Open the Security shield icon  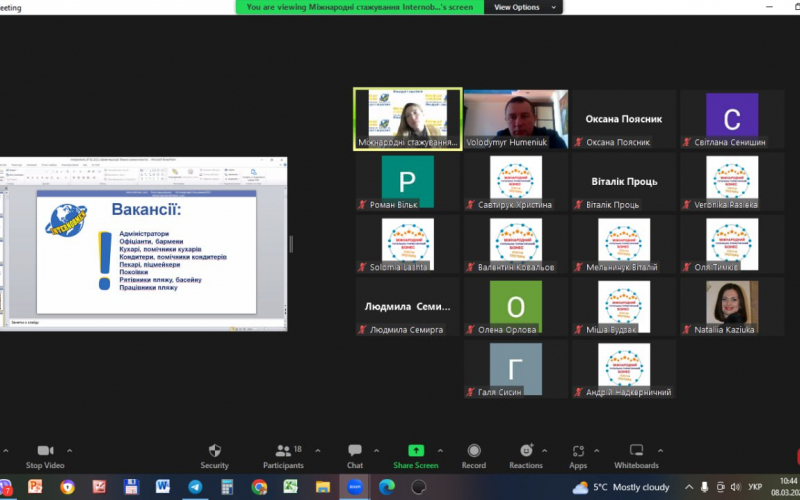click(x=215, y=451)
